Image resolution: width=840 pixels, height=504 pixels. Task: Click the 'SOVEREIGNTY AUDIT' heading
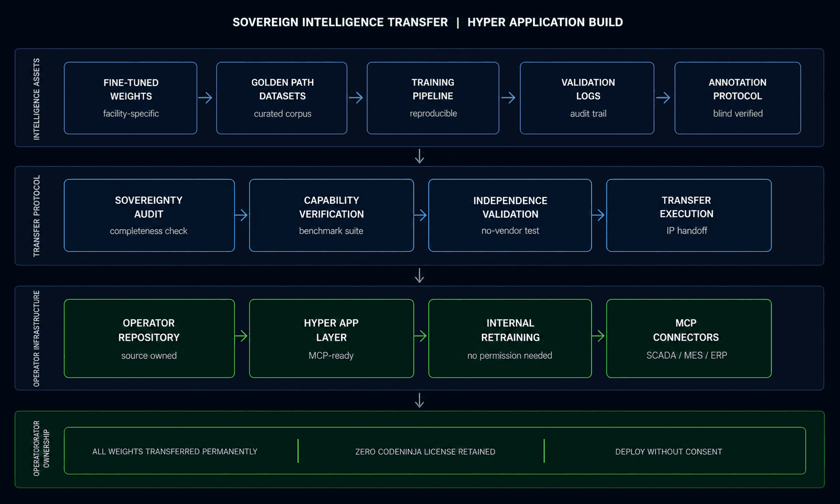(148, 207)
